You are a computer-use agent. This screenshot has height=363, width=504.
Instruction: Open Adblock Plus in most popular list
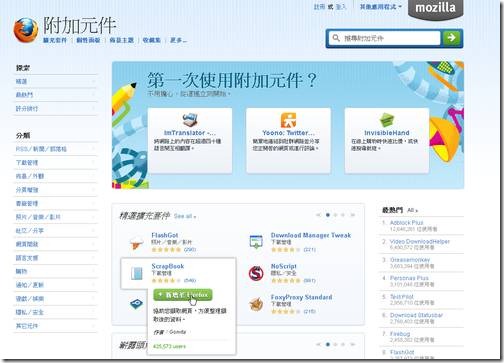tap(406, 222)
